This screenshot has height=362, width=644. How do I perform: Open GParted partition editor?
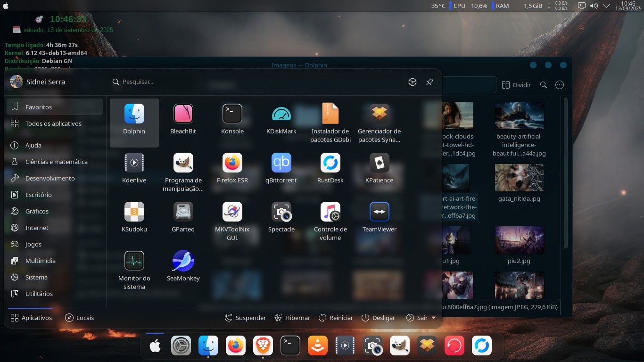tap(183, 221)
